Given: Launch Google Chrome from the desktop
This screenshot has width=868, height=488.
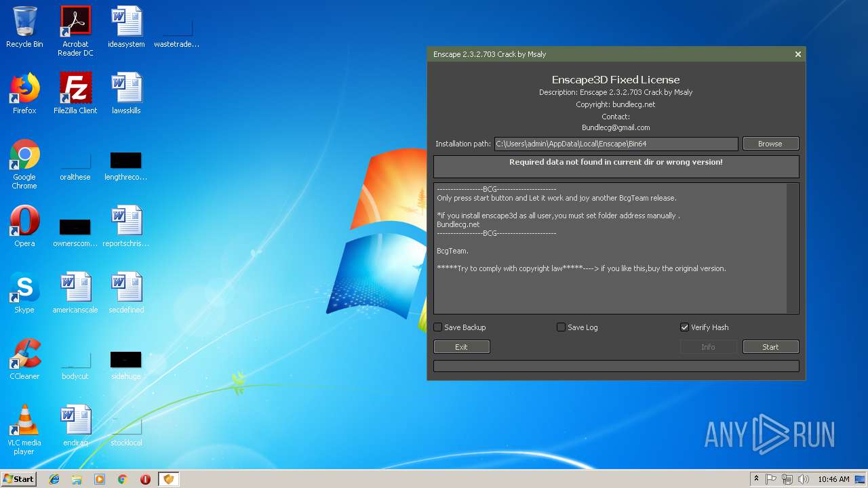Looking at the screenshot, I should (x=24, y=164).
